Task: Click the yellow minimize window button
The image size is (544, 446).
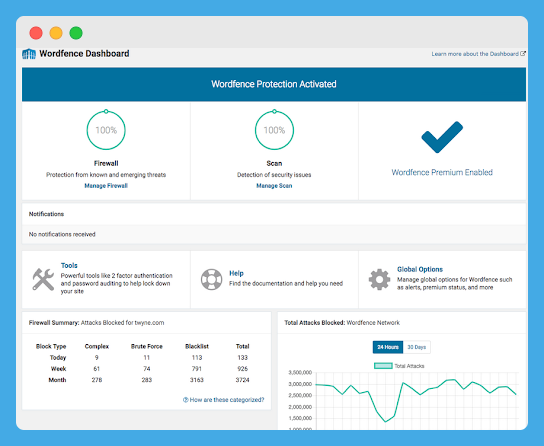Action: 56,33
